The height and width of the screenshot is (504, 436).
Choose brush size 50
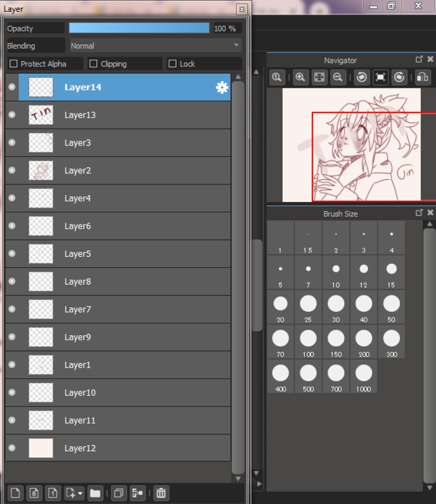click(391, 307)
